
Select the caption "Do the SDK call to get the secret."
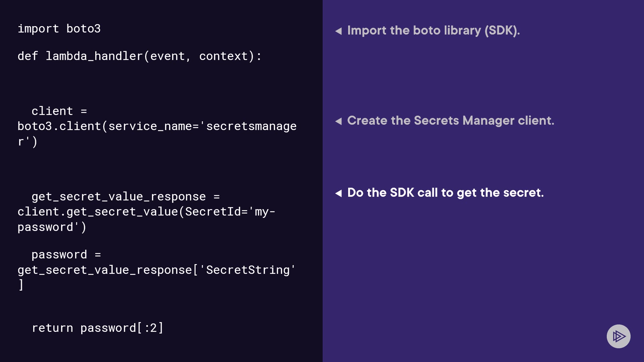pyautogui.click(x=445, y=193)
